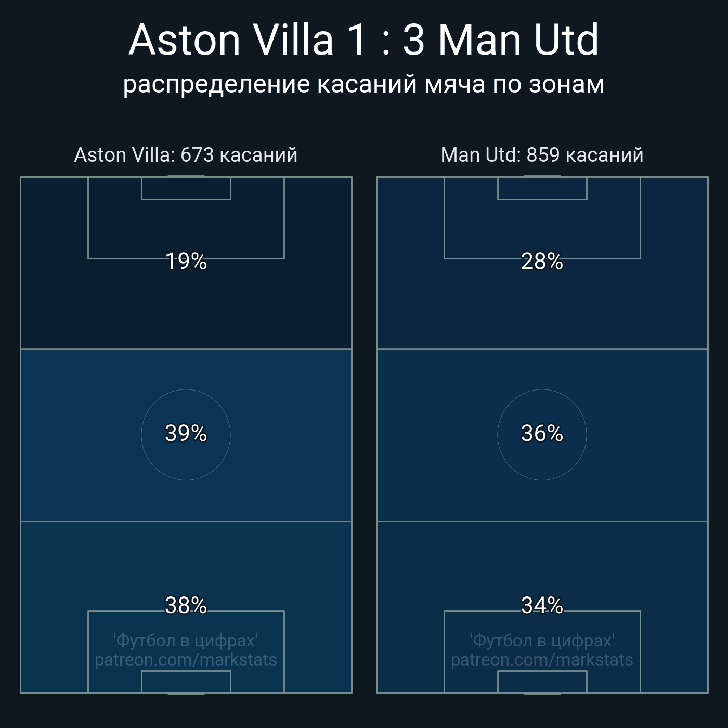Select the Aston Villa 673 касаний label

186,155
